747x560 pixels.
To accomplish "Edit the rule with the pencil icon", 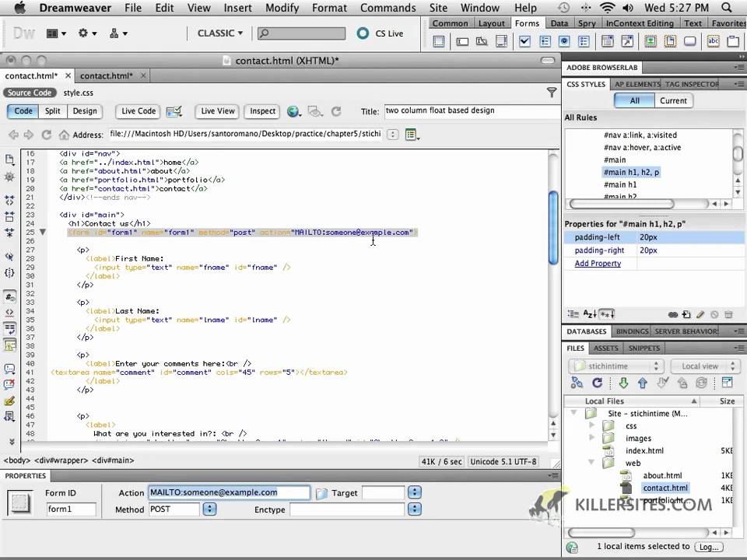I will [700, 314].
